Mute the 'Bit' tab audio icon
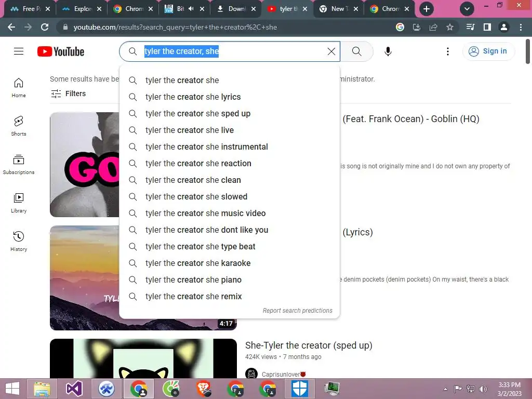This screenshot has width=532, height=399. click(x=191, y=9)
